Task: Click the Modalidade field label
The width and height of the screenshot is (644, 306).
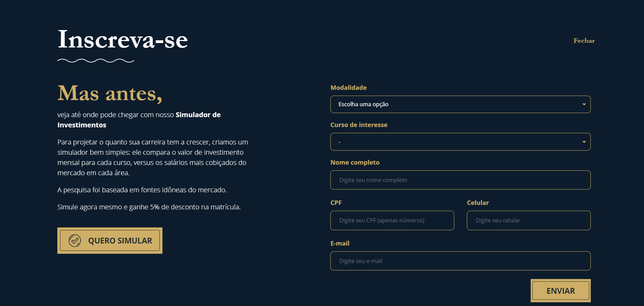Action: (x=348, y=88)
